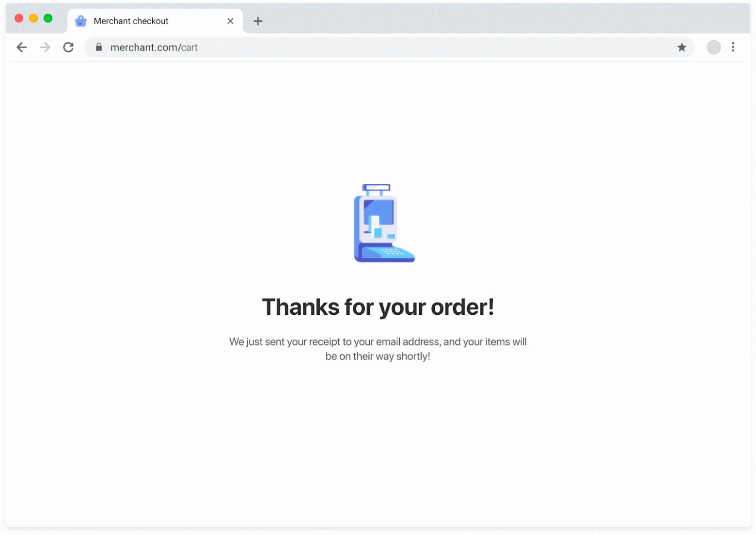The width and height of the screenshot is (756, 535).
Task: Click the browser back arrow
Action: pyautogui.click(x=22, y=47)
